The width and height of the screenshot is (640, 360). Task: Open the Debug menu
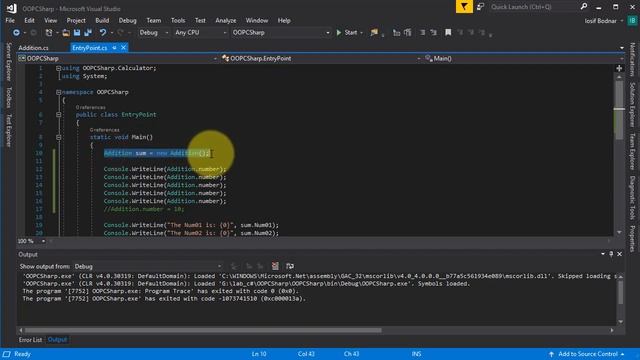[x=127, y=20]
